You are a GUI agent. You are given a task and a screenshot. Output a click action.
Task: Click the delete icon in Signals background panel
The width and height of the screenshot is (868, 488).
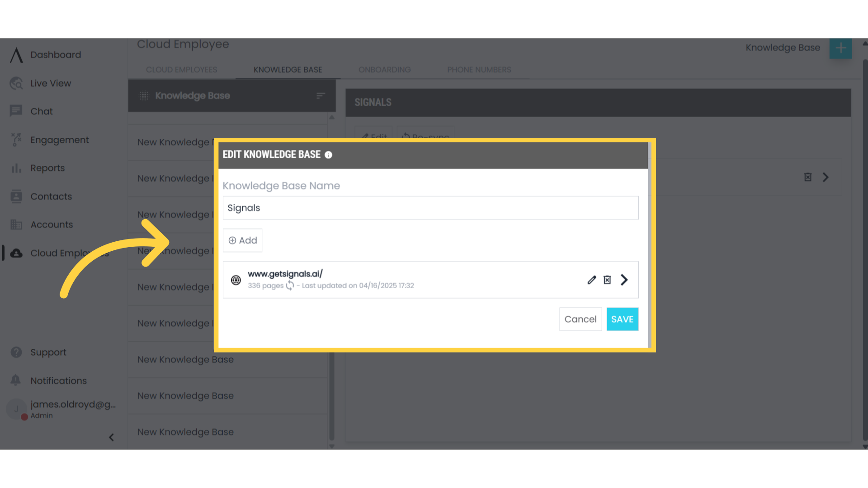coord(808,177)
